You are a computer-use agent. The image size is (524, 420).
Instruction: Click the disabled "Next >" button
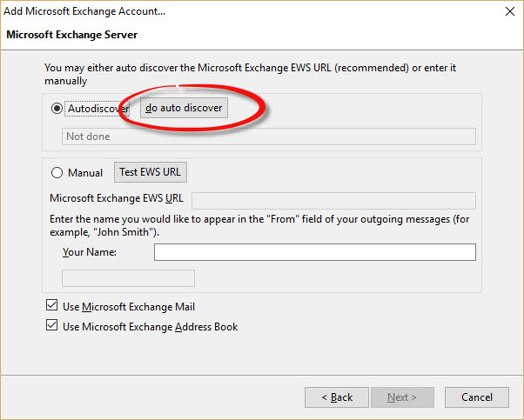coord(402,397)
